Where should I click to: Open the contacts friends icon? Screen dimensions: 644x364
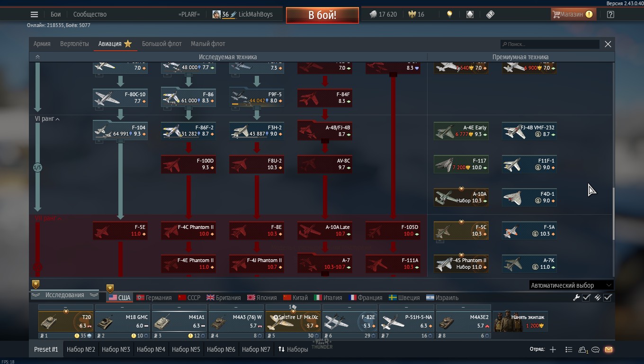[583, 349]
